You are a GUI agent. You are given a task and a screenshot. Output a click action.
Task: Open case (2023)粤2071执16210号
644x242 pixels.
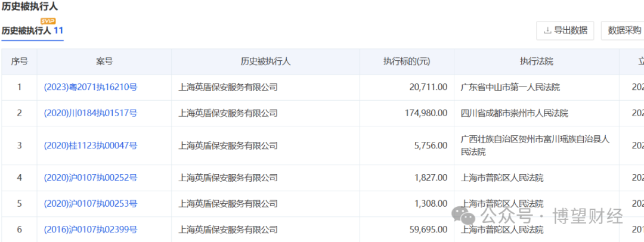91,87
